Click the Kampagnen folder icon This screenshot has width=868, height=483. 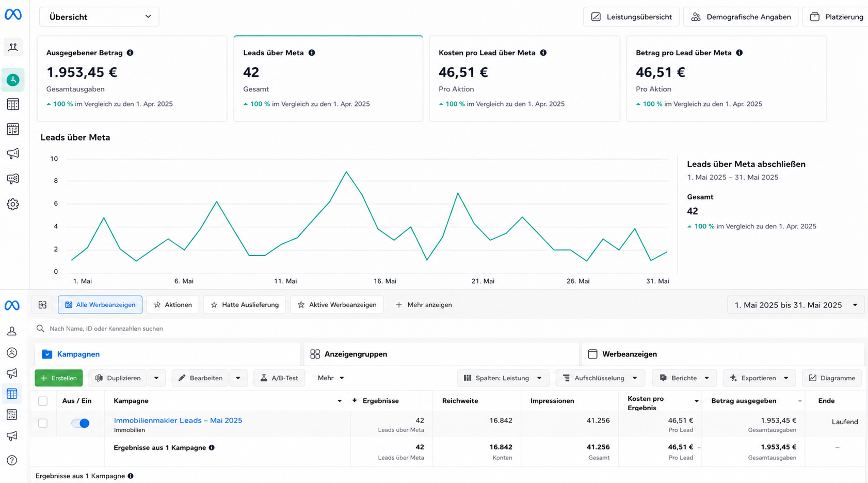click(47, 354)
